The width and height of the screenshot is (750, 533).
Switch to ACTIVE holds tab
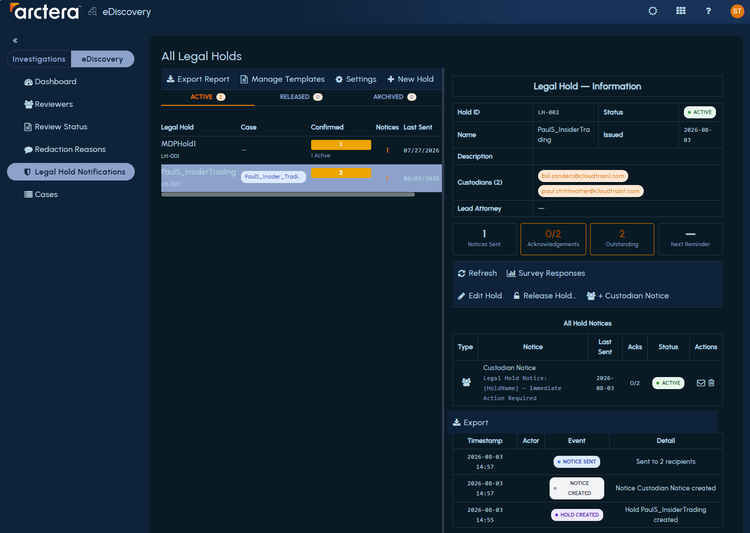[208, 97]
